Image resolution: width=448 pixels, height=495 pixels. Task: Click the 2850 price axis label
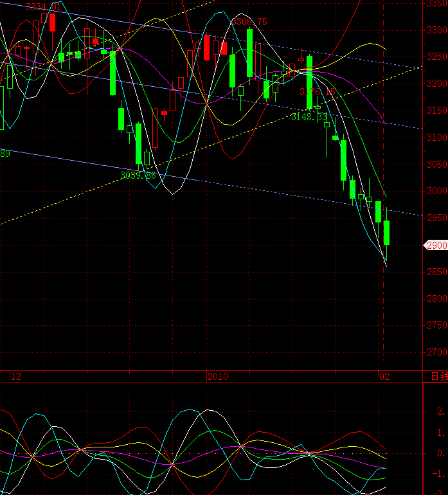point(437,271)
